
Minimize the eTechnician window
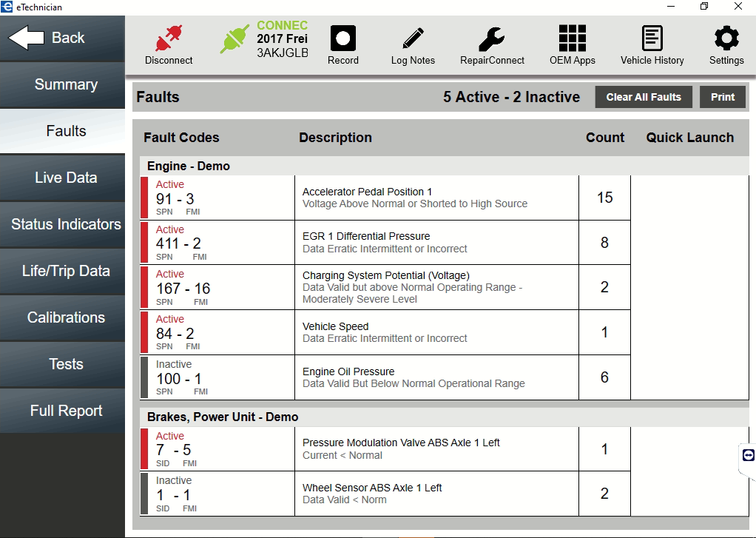(671, 6)
